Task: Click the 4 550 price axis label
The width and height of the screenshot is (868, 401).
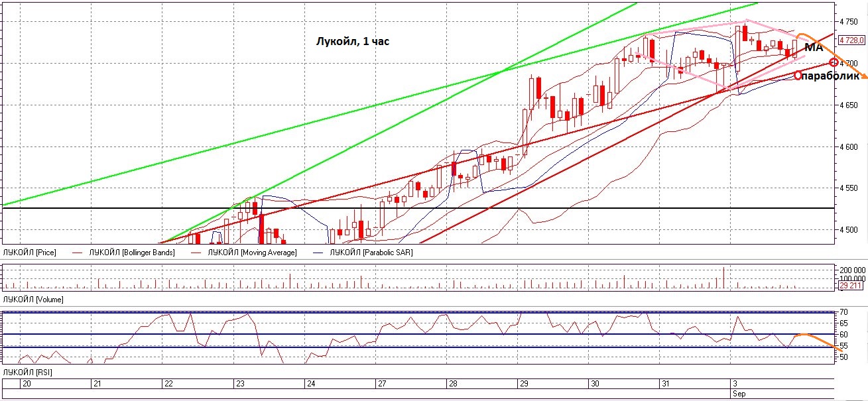Action: pos(849,188)
